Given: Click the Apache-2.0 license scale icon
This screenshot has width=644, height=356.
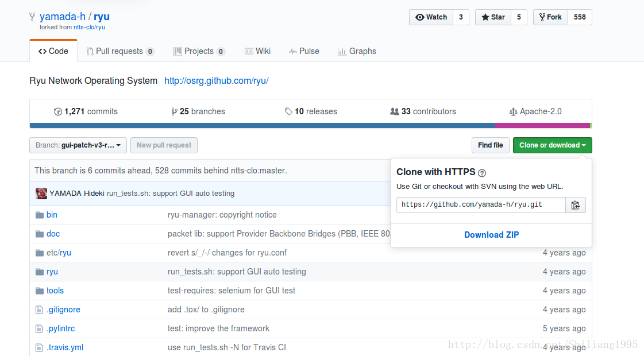Looking at the screenshot, I should click(513, 112).
